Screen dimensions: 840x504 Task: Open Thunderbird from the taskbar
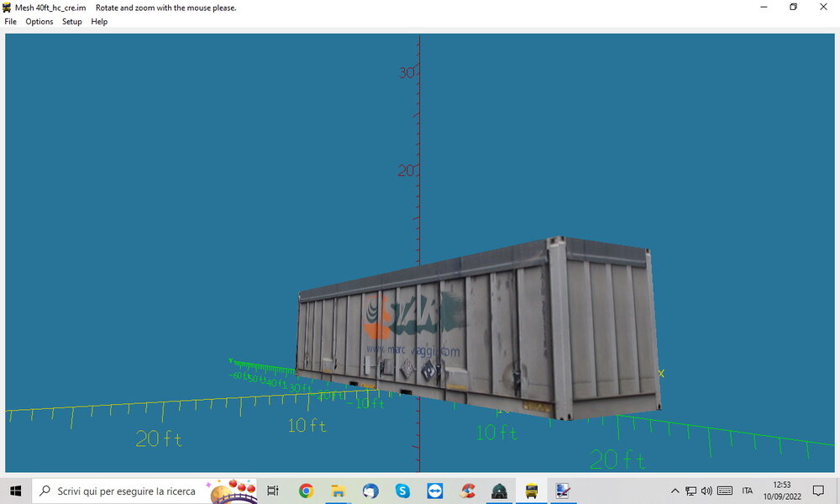tap(370, 491)
